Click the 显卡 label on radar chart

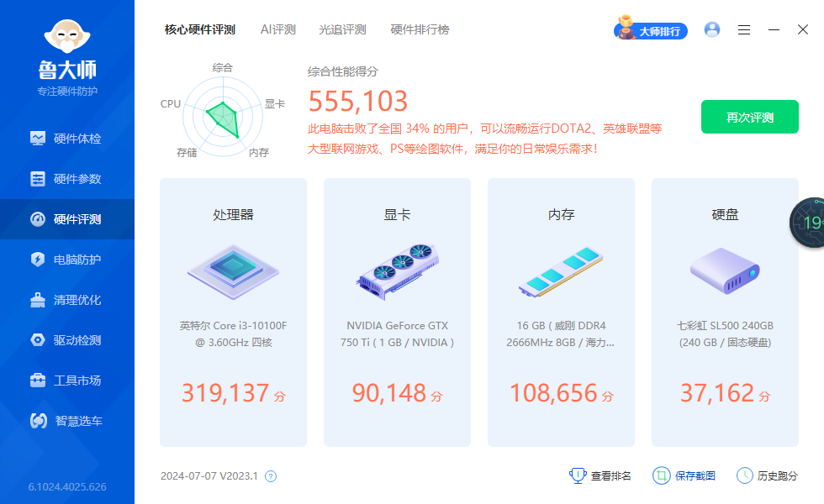tap(275, 104)
